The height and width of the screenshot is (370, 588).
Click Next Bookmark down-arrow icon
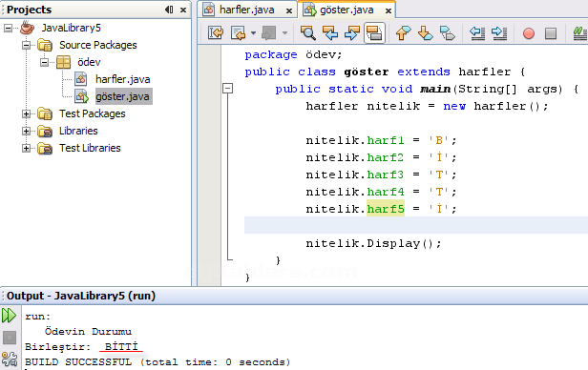[x=426, y=33]
